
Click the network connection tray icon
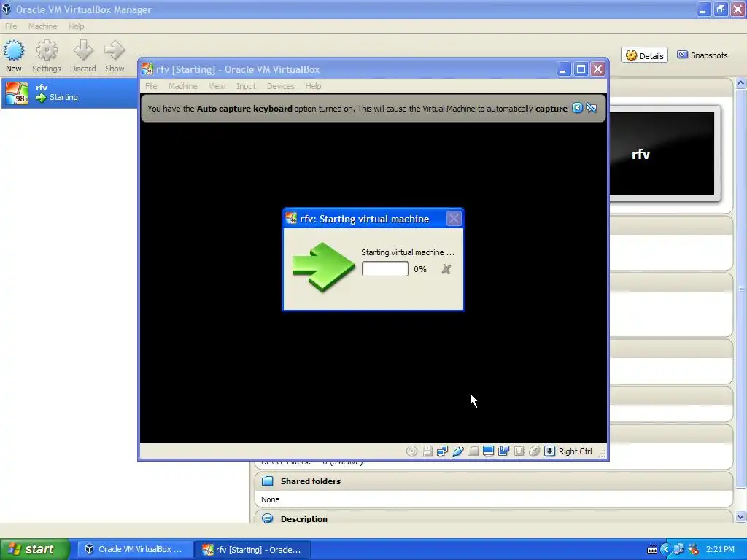click(x=678, y=550)
